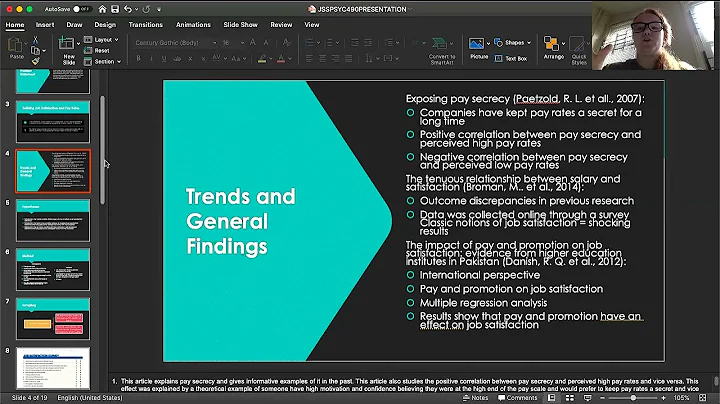Open Change Case Aa menu

(238, 59)
